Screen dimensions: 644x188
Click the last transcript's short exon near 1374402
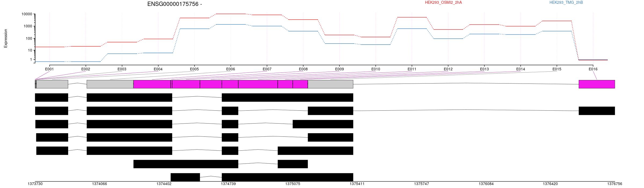pyautogui.click(x=185, y=177)
